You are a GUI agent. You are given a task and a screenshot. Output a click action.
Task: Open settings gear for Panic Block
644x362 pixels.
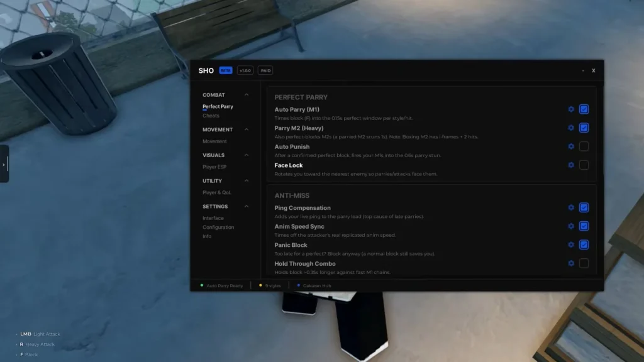click(571, 244)
